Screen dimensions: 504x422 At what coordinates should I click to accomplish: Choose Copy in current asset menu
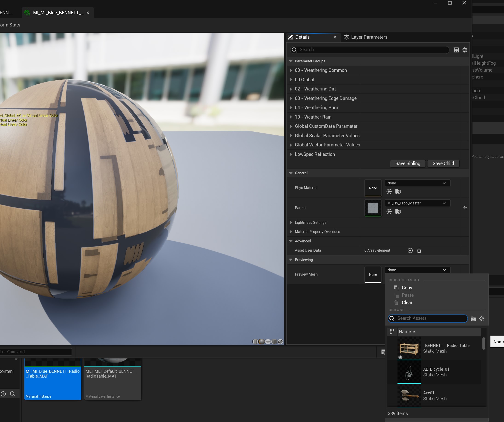(x=407, y=288)
